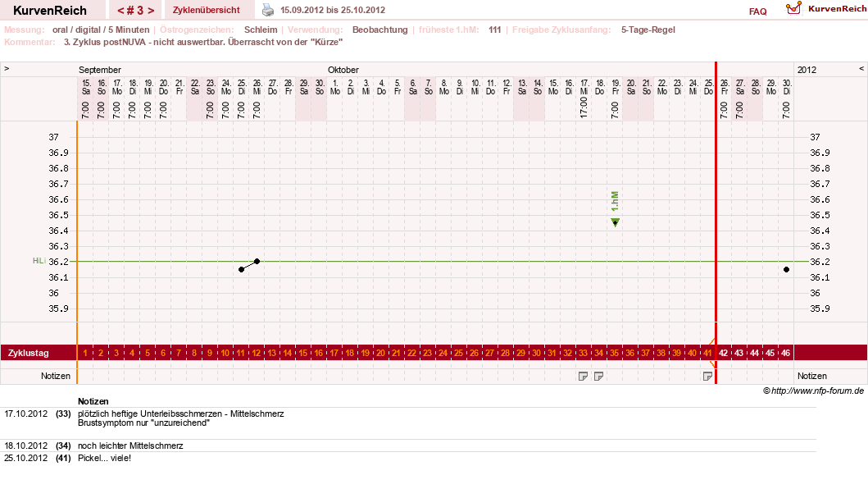Click the printer icon
The height and width of the screenshot is (489, 868).
coord(268,9)
